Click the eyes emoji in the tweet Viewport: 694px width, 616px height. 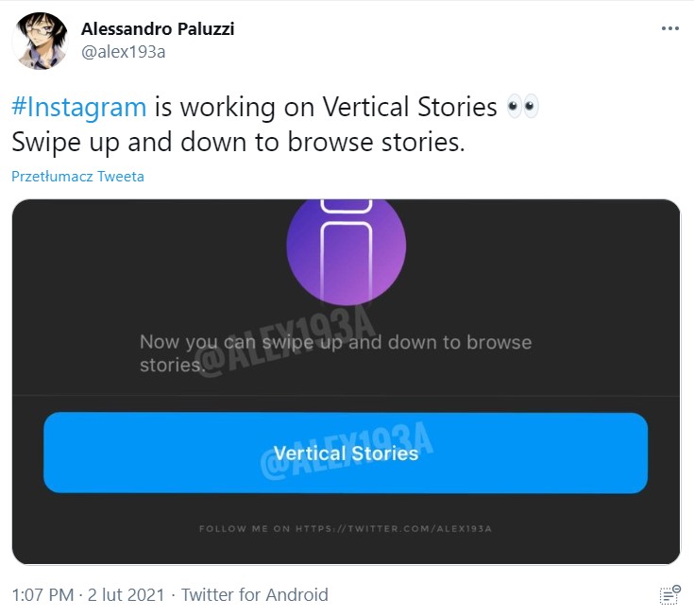[522, 107]
